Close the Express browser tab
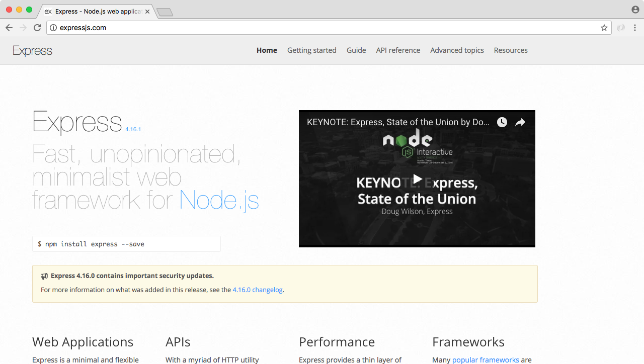This screenshot has width=644, height=364. [x=147, y=12]
